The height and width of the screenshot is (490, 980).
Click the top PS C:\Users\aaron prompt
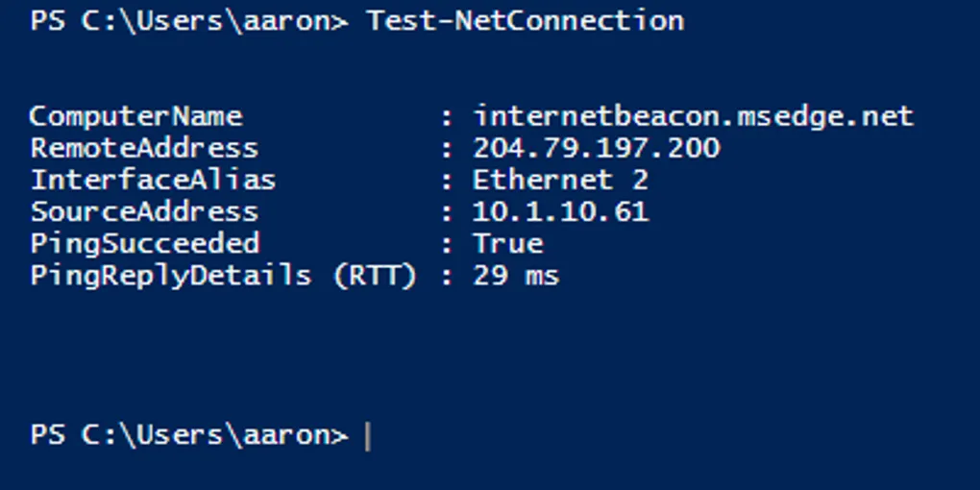point(189,21)
